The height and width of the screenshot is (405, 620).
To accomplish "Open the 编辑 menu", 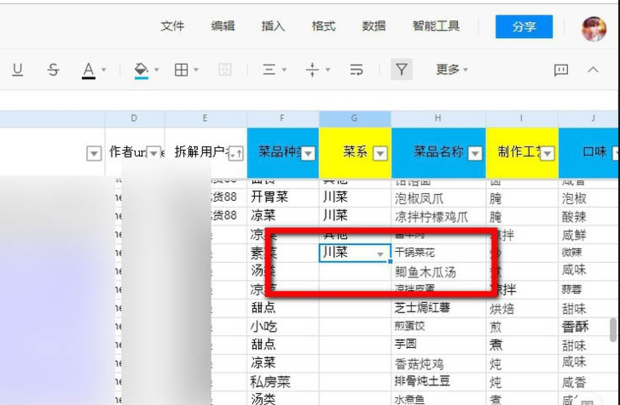I will (223, 26).
